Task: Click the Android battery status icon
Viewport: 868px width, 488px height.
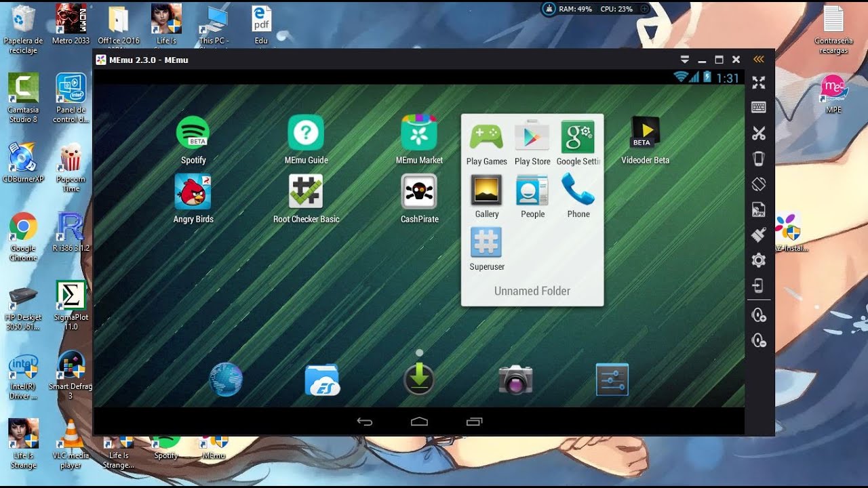Action: [707, 77]
